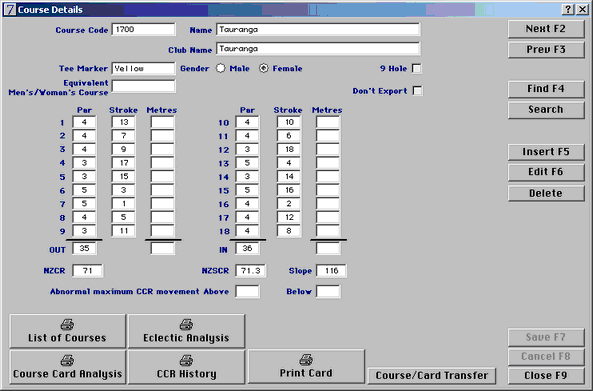
Task: Click the Stroke field for hole 3
Action: pyautogui.click(x=124, y=149)
